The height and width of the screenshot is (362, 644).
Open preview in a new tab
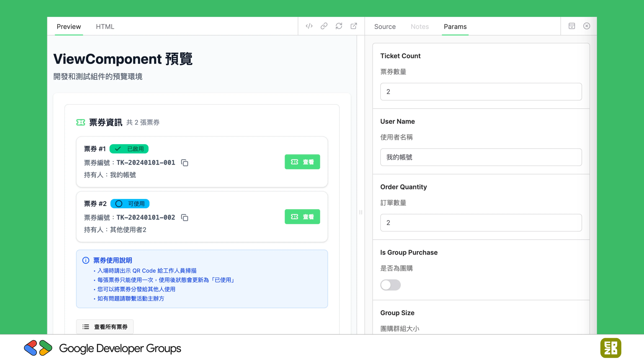coord(354,26)
